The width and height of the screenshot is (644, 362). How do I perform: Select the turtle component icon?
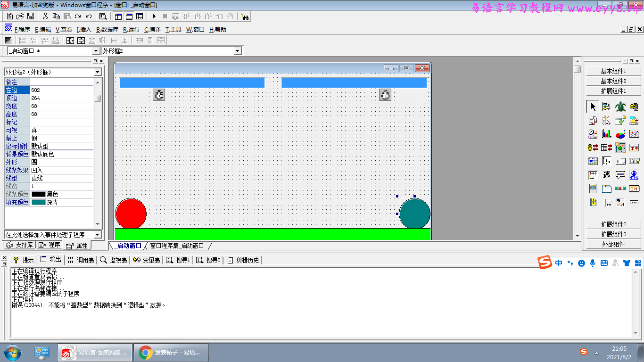point(620,107)
